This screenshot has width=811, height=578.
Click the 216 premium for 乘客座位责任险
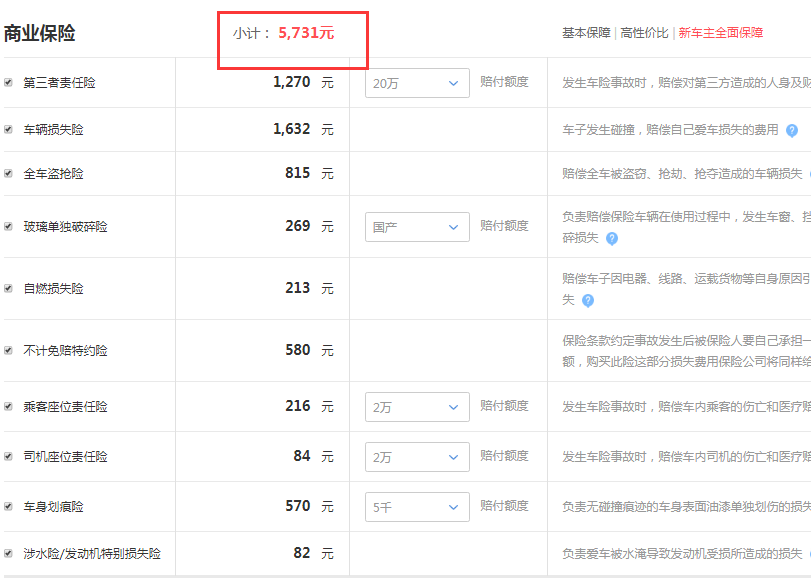coord(297,406)
